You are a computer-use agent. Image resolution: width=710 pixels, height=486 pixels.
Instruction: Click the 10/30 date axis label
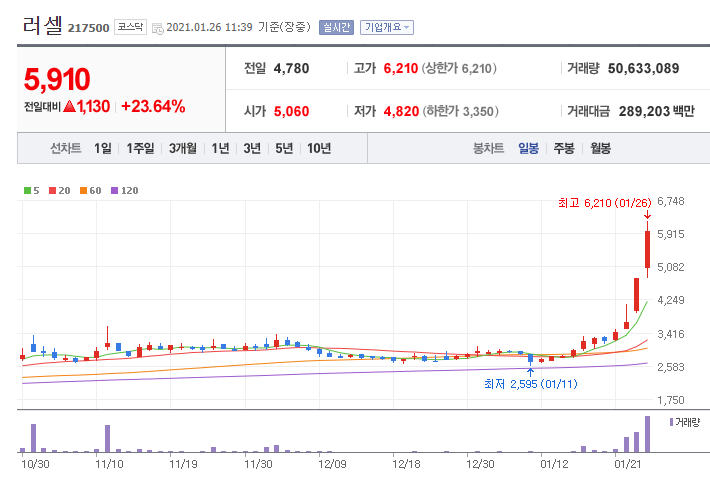pyautogui.click(x=35, y=464)
